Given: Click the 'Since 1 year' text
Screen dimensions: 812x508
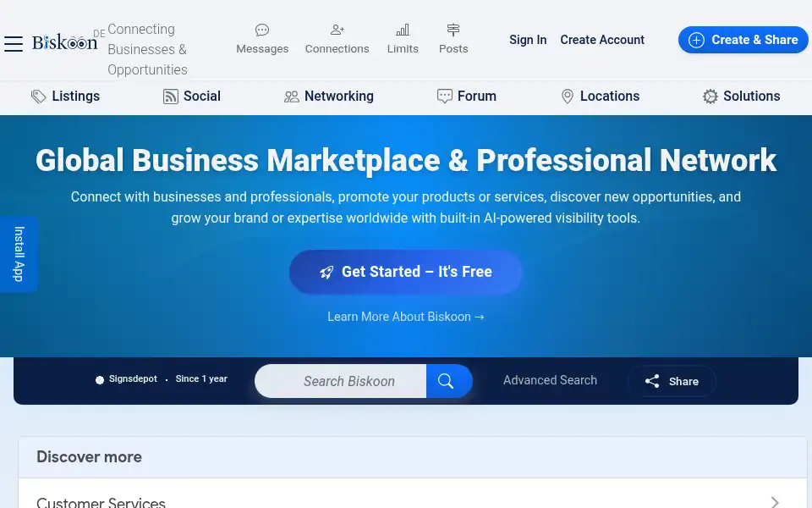Looking at the screenshot, I should click(201, 379).
